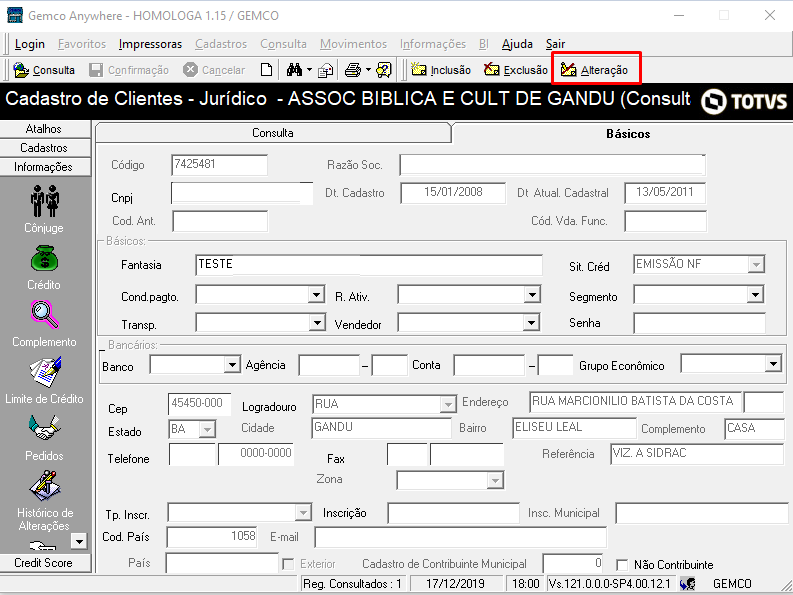This screenshot has height=595, width=793.
Task: Expand the Grupo Econômico dropdown
Action: (773, 363)
